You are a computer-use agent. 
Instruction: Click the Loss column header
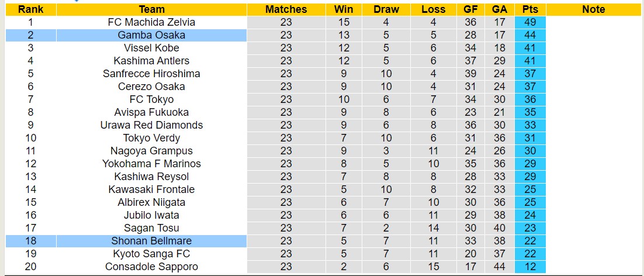coord(433,9)
